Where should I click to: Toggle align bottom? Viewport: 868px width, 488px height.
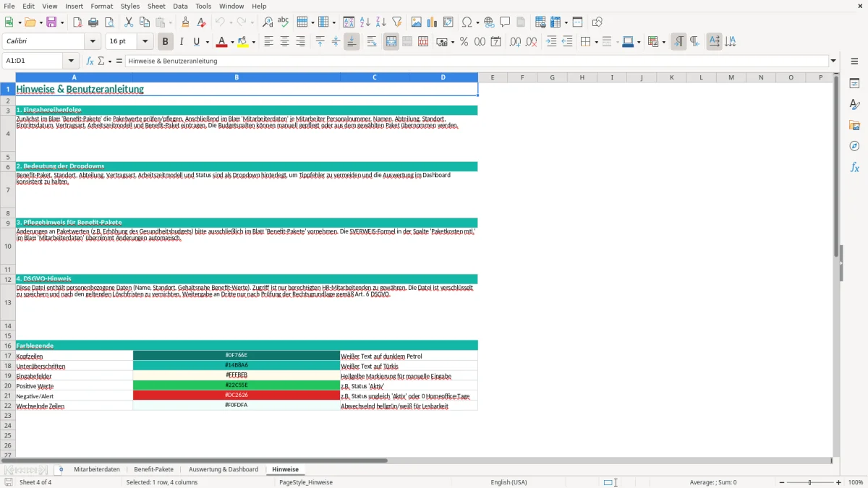pos(352,42)
